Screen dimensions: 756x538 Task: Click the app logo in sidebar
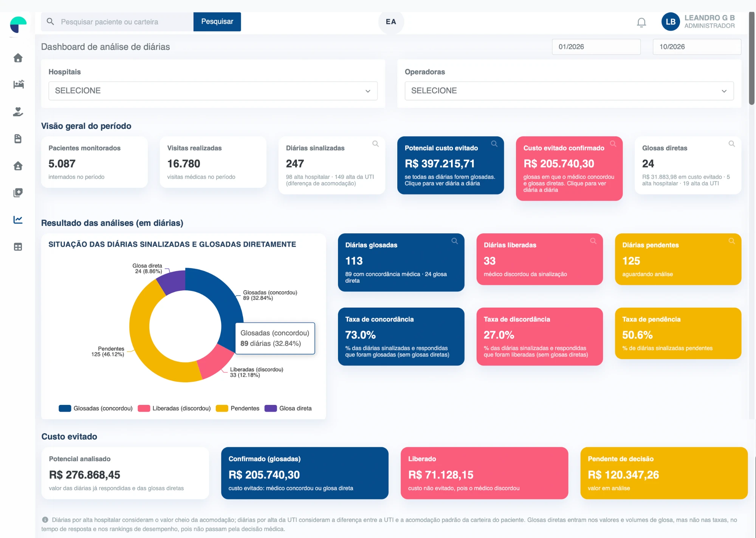click(x=18, y=25)
